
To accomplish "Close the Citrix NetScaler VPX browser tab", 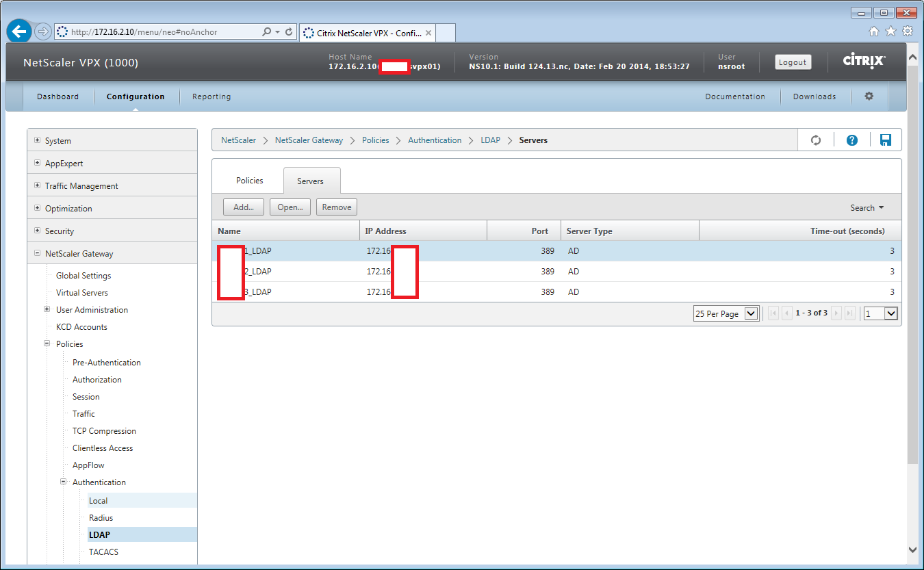I will coord(428,33).
